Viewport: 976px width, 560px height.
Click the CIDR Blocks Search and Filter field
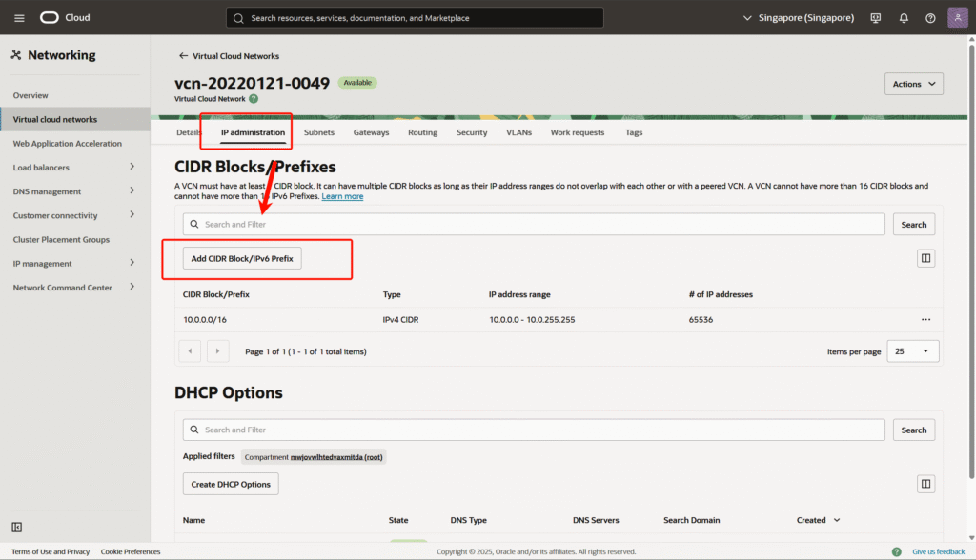534,225
